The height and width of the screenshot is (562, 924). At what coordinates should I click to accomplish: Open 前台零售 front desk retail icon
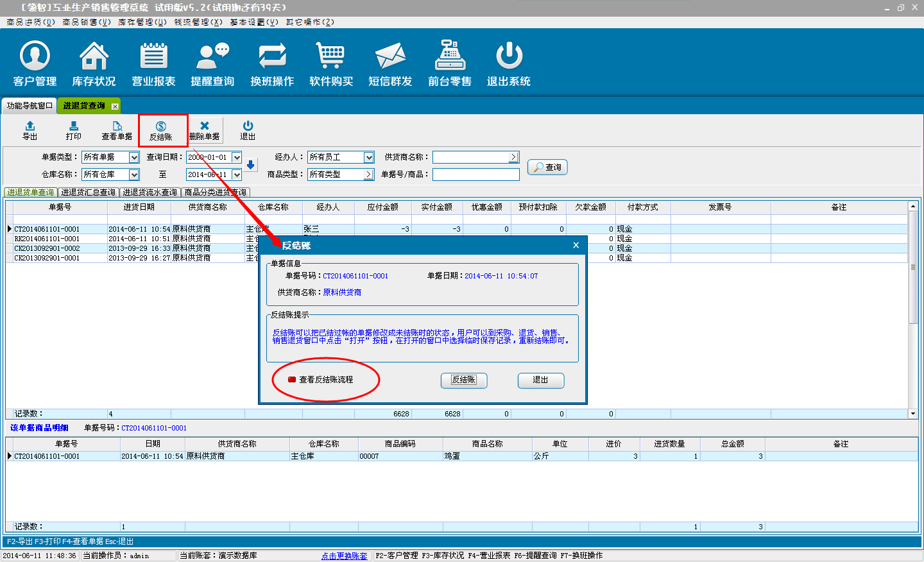point(450,64)
